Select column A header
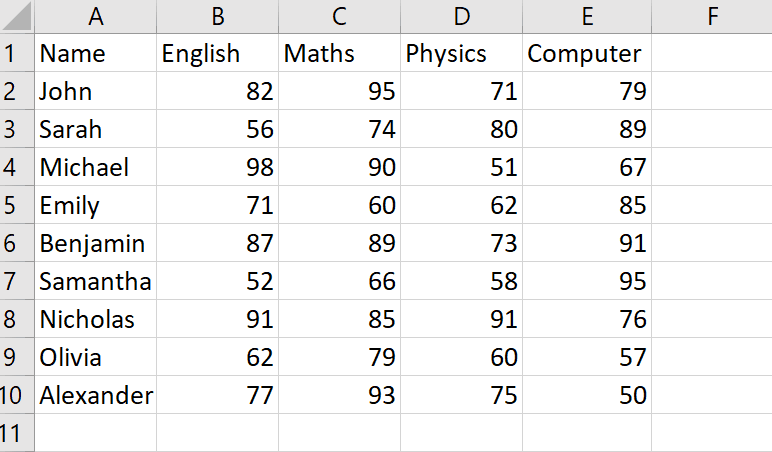This screenshot has height=452, width=772. [96, 16]
